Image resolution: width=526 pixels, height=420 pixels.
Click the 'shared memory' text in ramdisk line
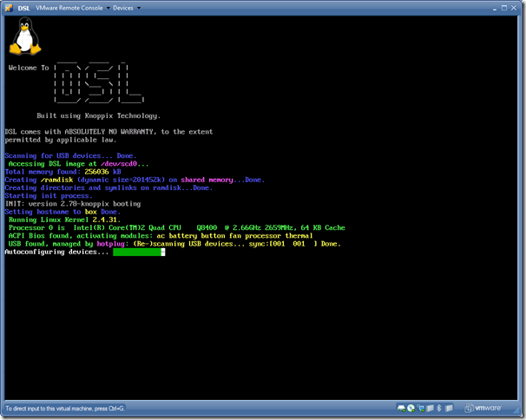(x=207, y=180)
